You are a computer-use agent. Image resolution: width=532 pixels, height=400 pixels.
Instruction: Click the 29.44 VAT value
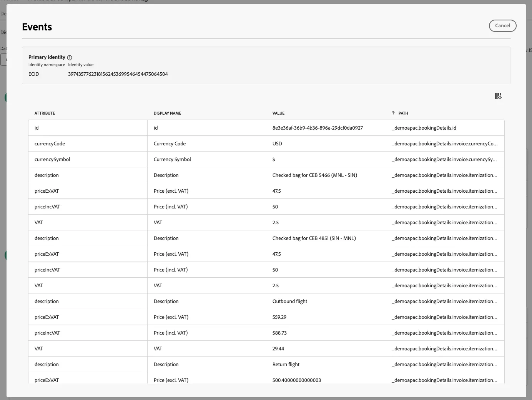(278, 349)
